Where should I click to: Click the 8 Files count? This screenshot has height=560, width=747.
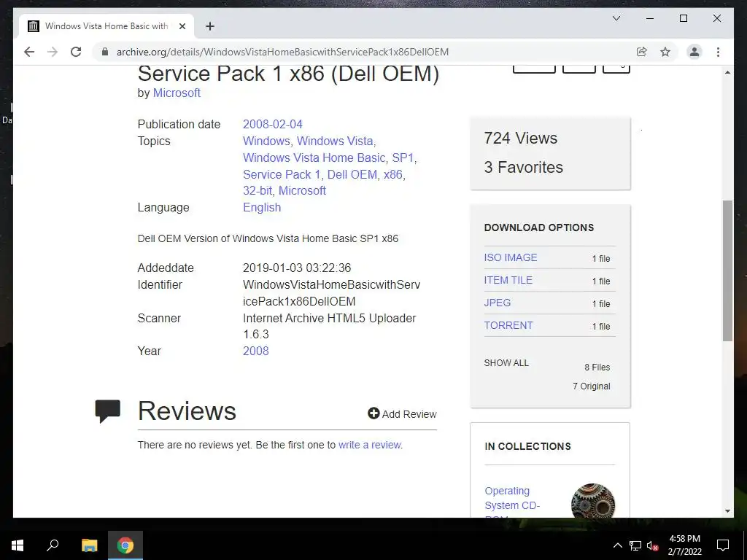coord(597,367)
